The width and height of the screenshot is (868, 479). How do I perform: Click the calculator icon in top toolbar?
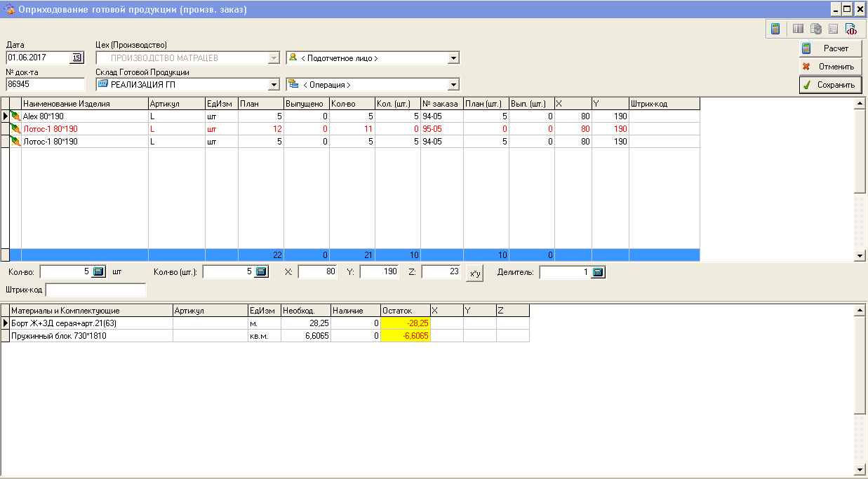(x=775, y=29)
